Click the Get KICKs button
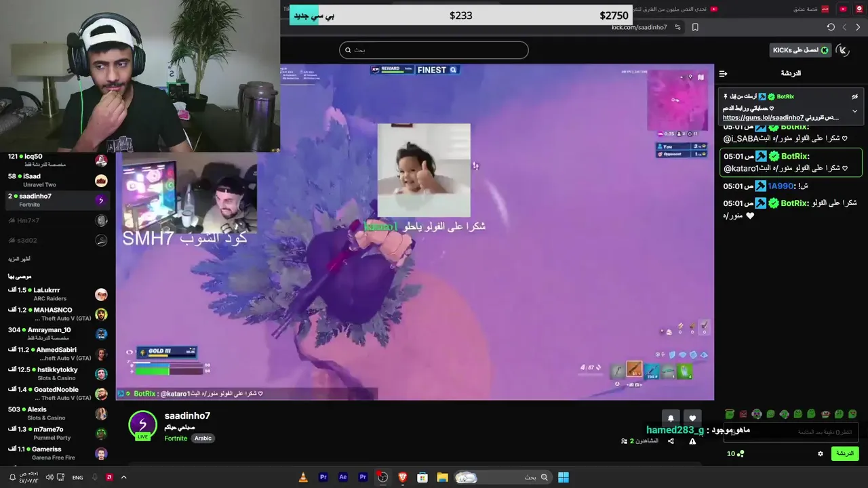The height and width of the screenshot is (488, 868). point(801,50)
